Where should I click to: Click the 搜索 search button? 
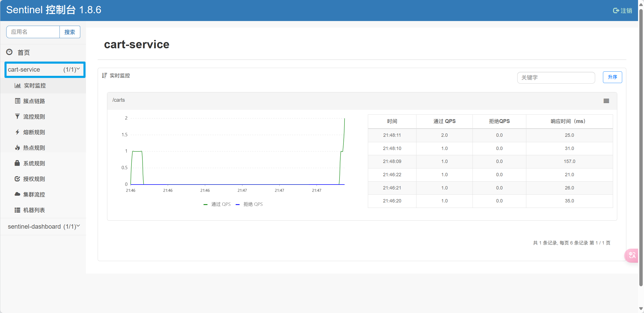click(70, 32)
